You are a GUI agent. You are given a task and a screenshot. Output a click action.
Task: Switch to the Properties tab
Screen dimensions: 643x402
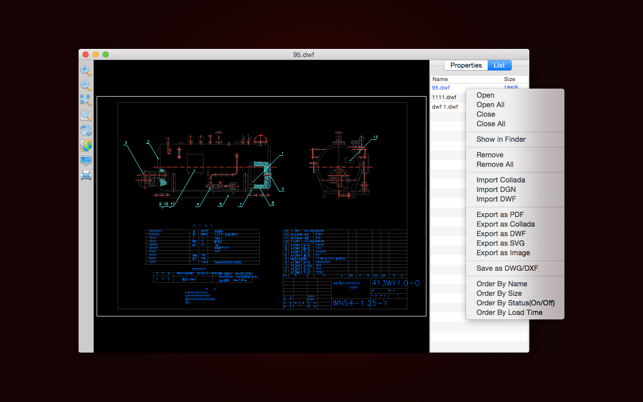(x=465, y=65)
